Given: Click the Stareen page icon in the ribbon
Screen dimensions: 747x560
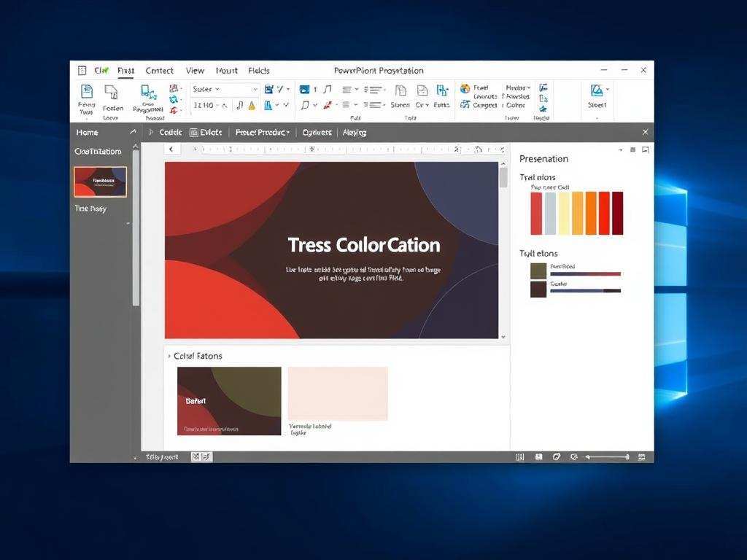Looking at the screenshot, I should click(x=400, y=91).
